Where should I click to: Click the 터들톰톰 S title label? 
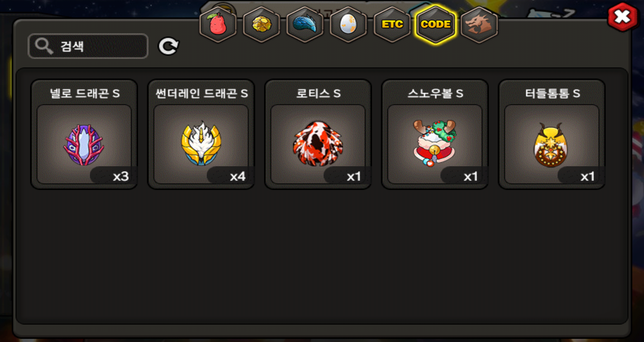tap(552, 93)
